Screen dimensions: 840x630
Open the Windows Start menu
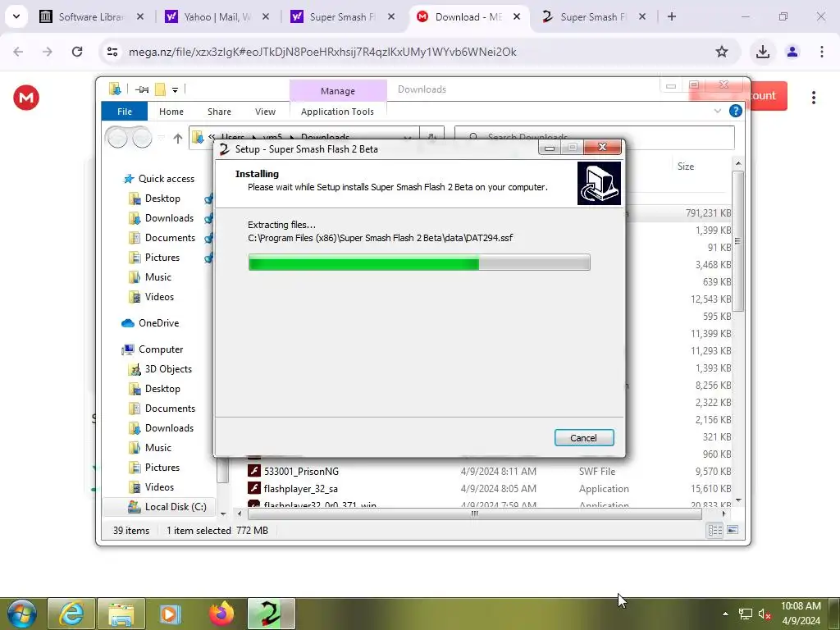(x=21, y=614)
